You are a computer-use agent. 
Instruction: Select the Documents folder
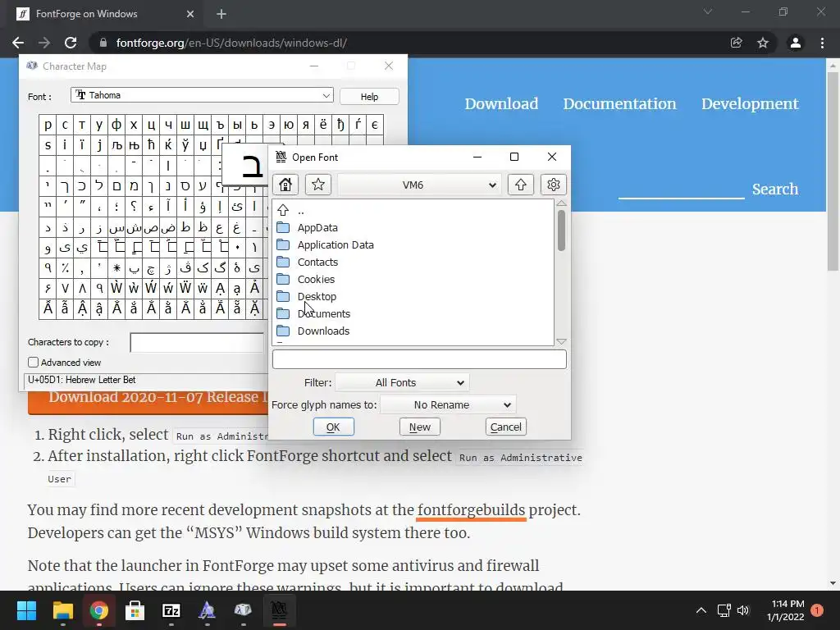click(x=323, y=313)
